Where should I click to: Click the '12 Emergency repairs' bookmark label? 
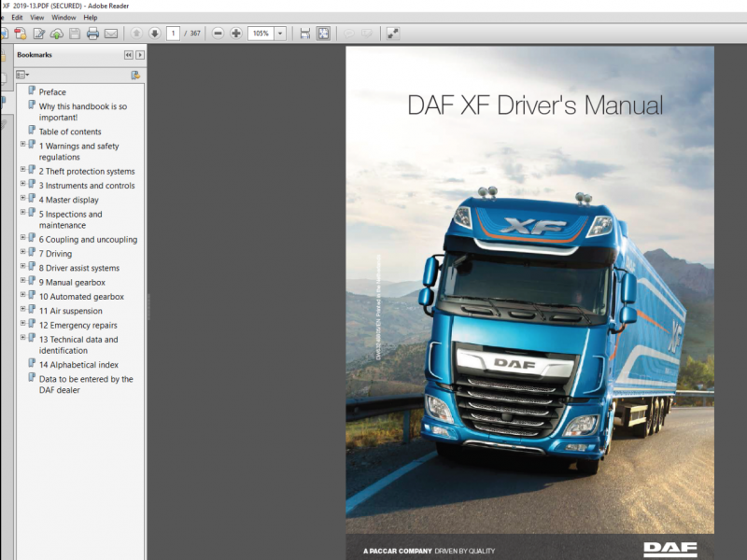coord(78,325)
